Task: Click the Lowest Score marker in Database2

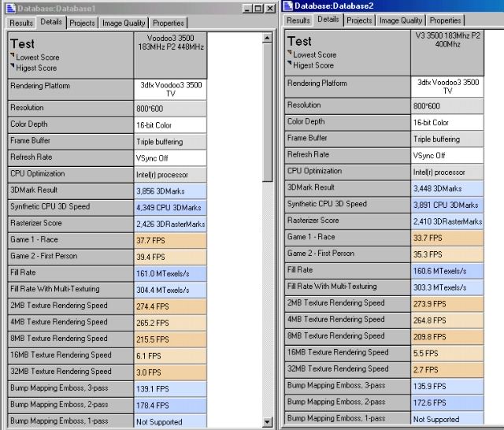Action: [x=291, y=55]
